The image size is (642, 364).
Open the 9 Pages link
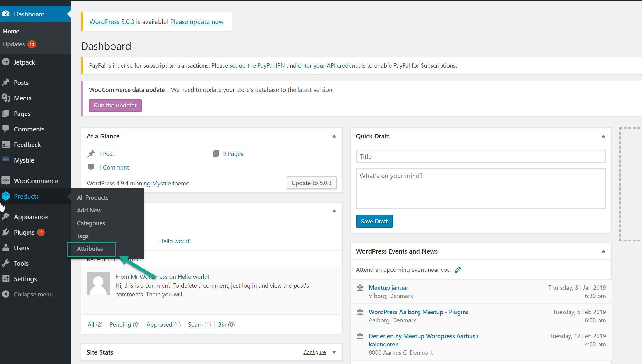(x=233, y=154)
